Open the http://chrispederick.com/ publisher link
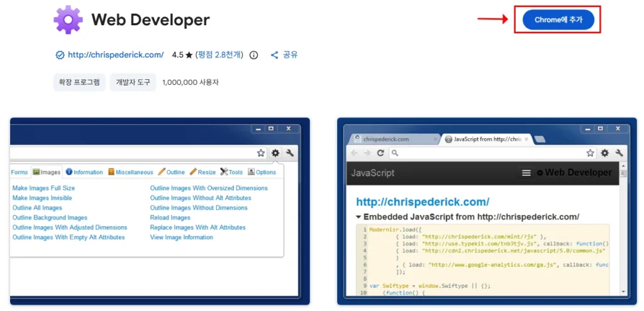The height and width of the screenshot is (311, 644). [116, 55]
